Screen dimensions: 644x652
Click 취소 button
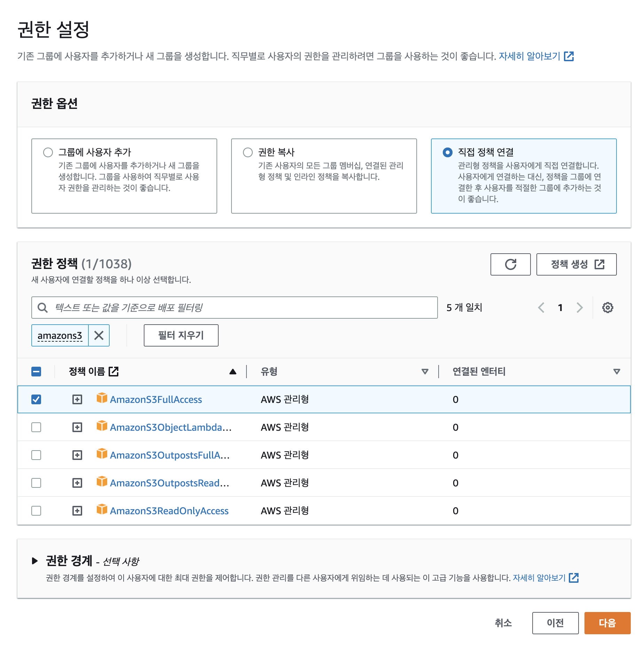[x=503, y=623]
